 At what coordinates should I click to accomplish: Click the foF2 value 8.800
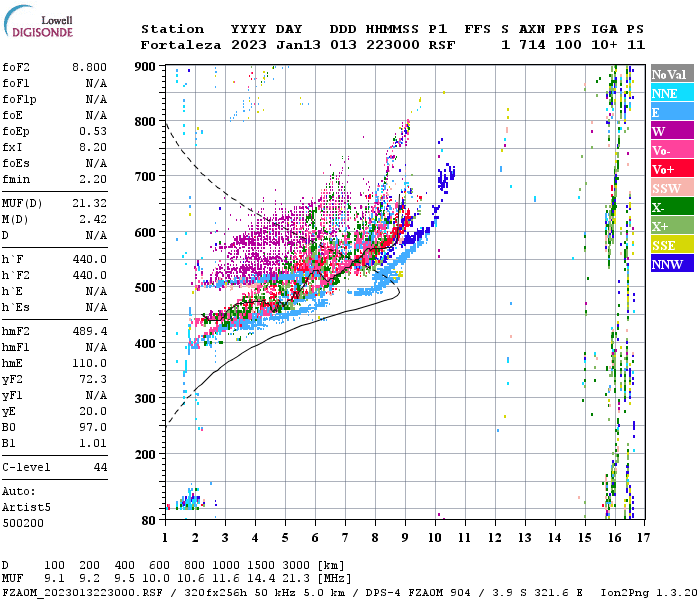point(89,67)
